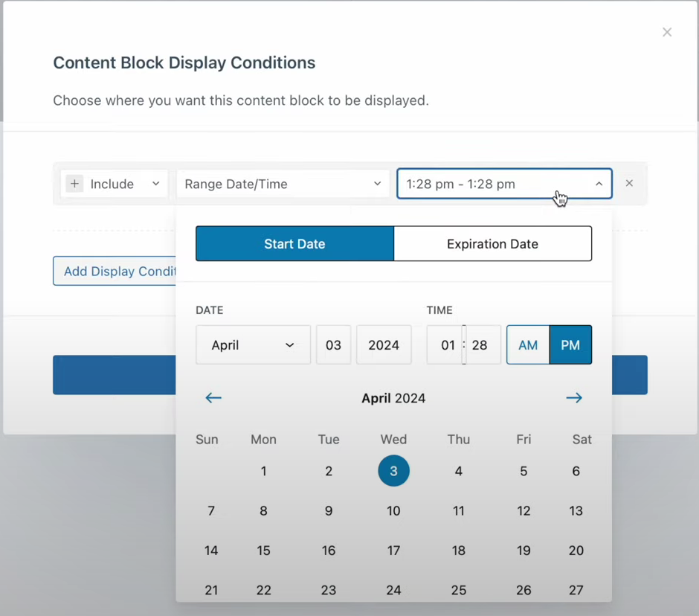This screenshot has height=616, width=699.
Task: Click the hour 01 time field
Action: 447,345
